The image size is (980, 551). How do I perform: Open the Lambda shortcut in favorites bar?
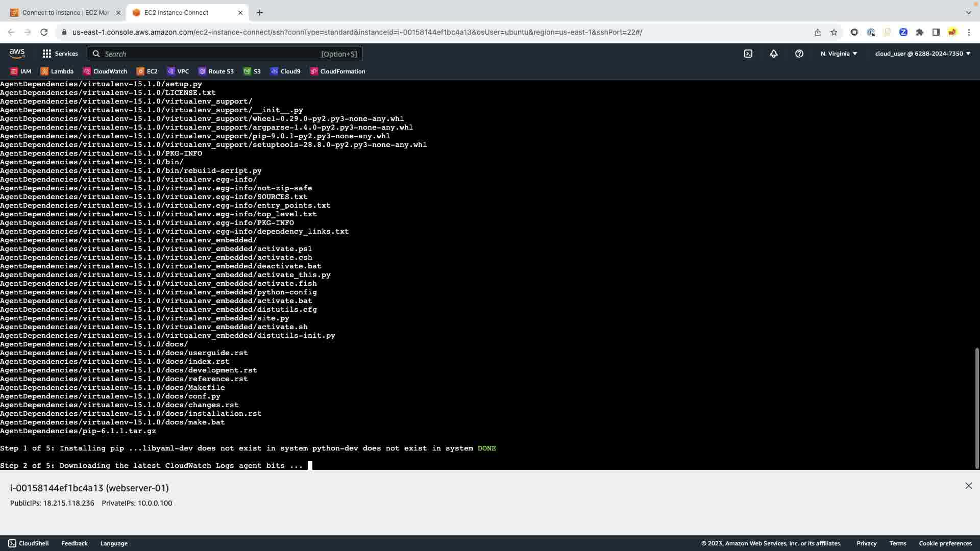[x=57, y=71]
